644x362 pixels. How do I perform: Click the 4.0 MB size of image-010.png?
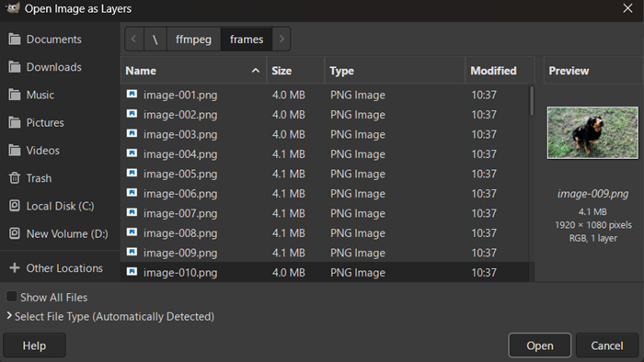[x=289, y=272]
